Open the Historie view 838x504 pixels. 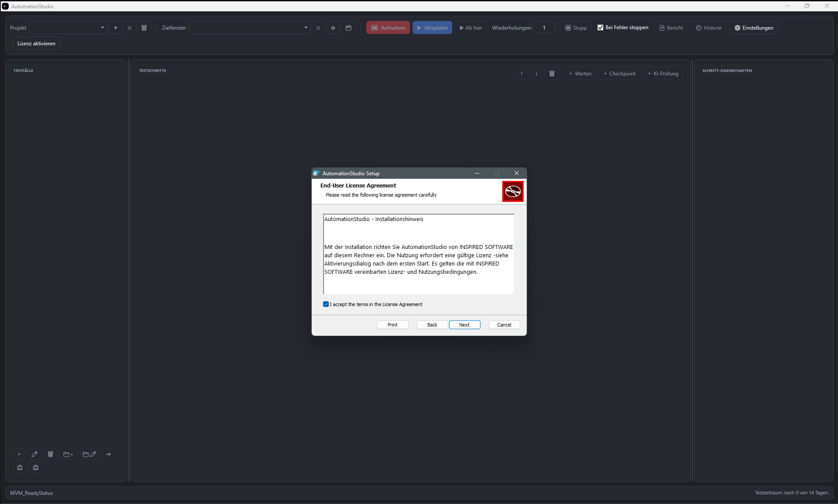[709, 27]
